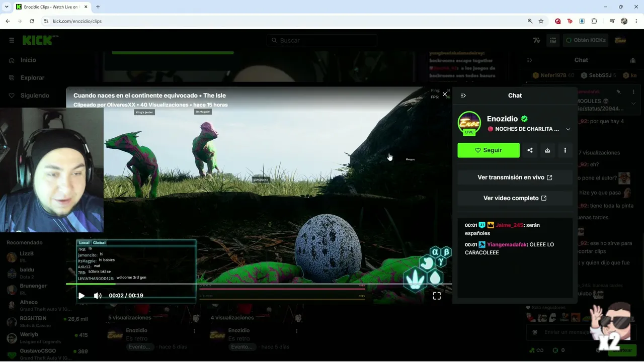This screenshot has width=644, height=362.
Task: Collapse the background stream Chat panel
Action: tap(529, 60)
